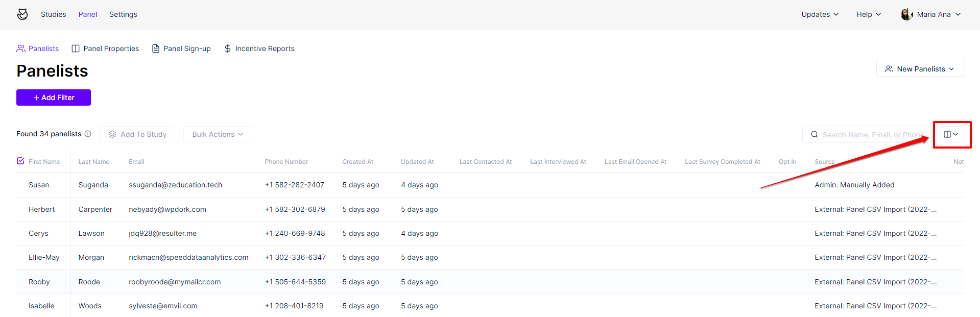Toggle the select-all checkbox near First Name

[x=20, y=161]
